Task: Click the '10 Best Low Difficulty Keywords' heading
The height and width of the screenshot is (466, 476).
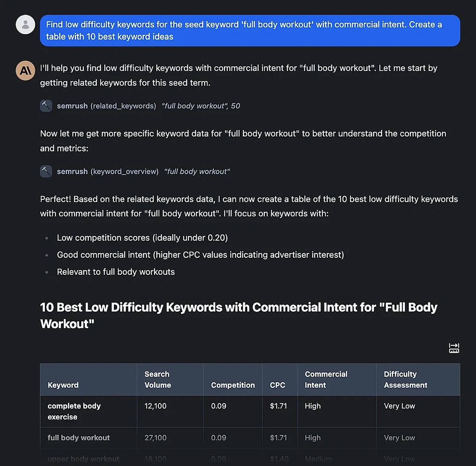Action: [238, 316]
